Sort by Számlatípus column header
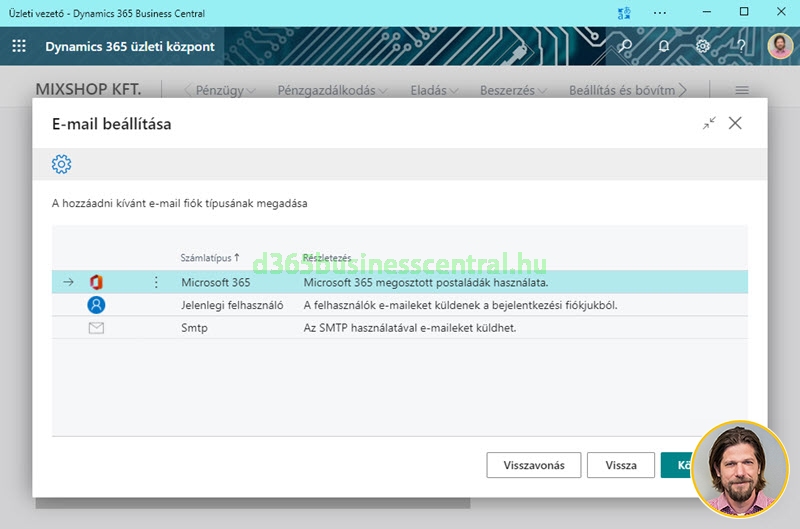The width and height of the screenshot is (800, 529). [209, 258]
